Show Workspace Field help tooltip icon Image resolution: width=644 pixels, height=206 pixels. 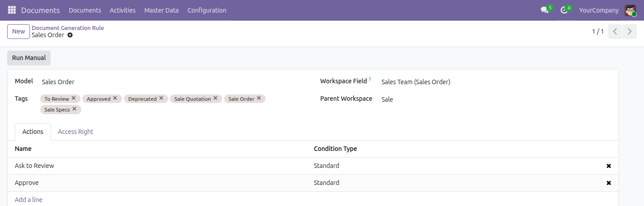[370, 79]
